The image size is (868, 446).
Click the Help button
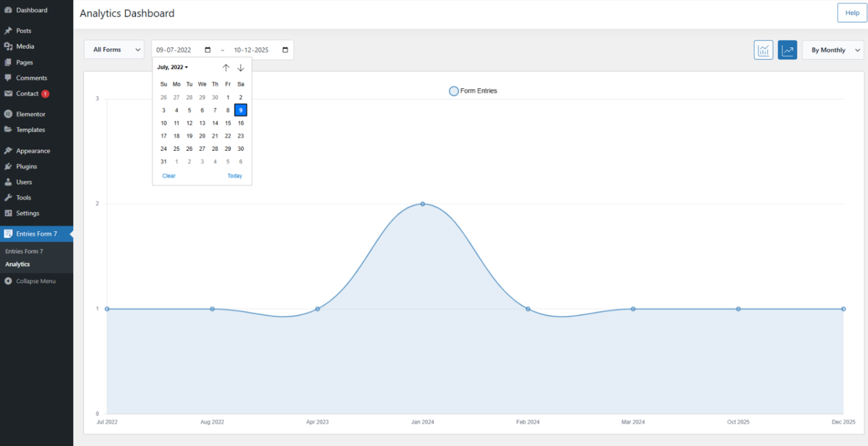point(851,13)
